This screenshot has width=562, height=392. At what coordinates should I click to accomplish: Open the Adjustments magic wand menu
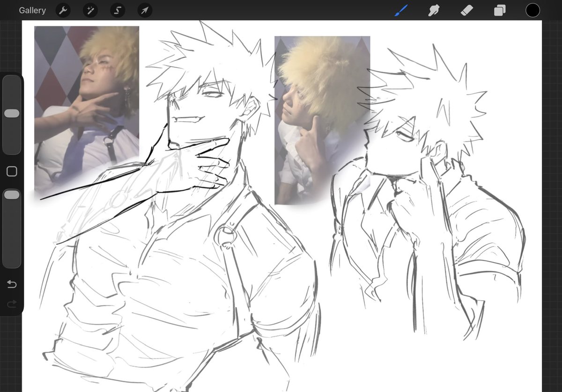click(x=90, y=10)
